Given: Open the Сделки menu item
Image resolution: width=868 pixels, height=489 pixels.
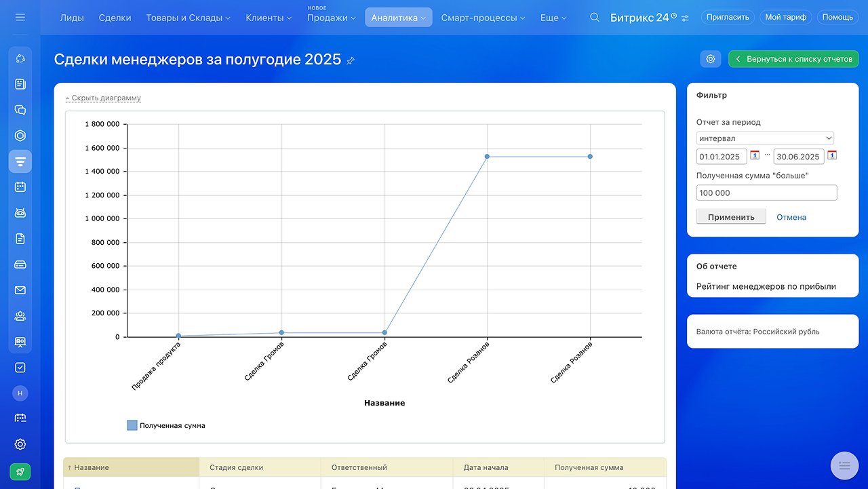Looking at the screenshot, I should (115, 18).
